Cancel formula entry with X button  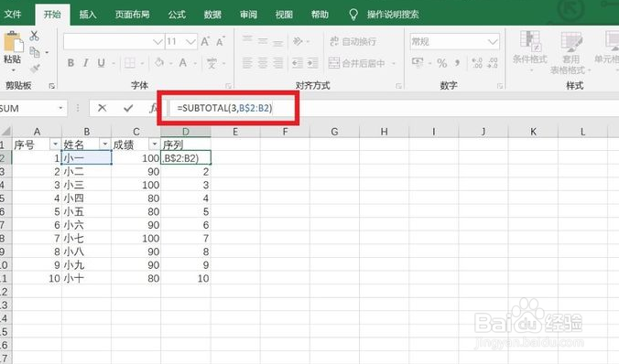pyautogui.click(x=102, y=108)
